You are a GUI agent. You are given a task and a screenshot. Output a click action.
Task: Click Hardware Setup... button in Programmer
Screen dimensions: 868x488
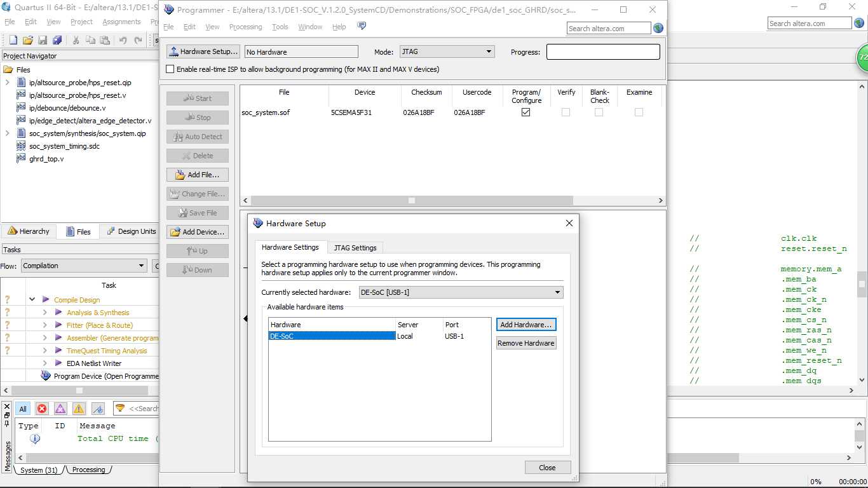[x=203, y=51]
